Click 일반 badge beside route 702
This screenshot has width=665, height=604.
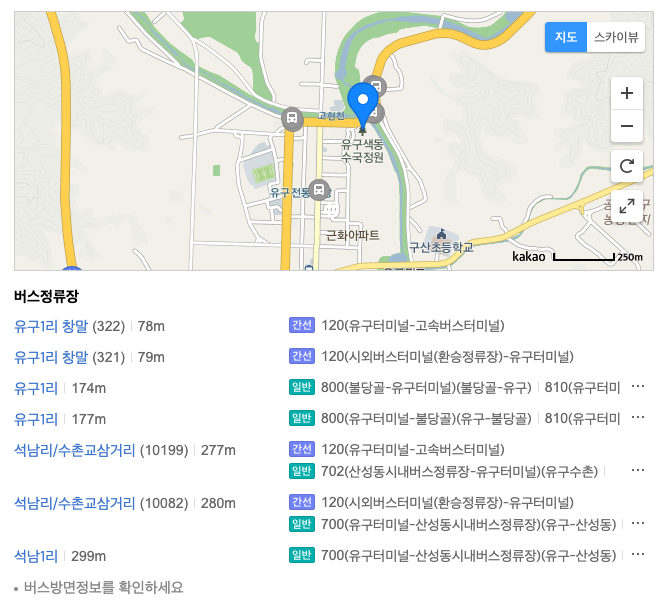302,471
